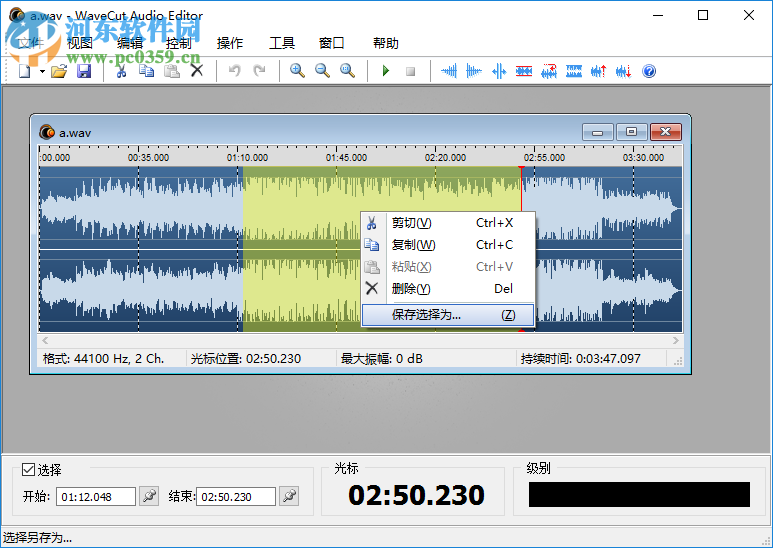Screen dimensions: 773x548
Task: Cut selection with the toolbar scissors icon
Action: coord(121,71)
